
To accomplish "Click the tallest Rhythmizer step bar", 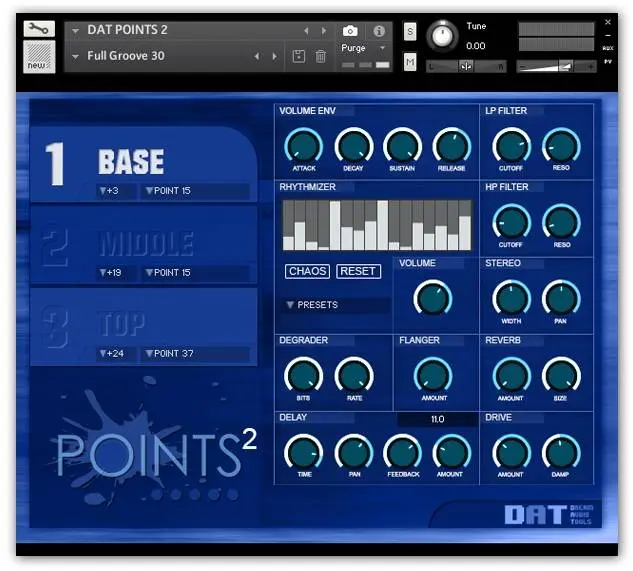I will [x=382, y=225].
